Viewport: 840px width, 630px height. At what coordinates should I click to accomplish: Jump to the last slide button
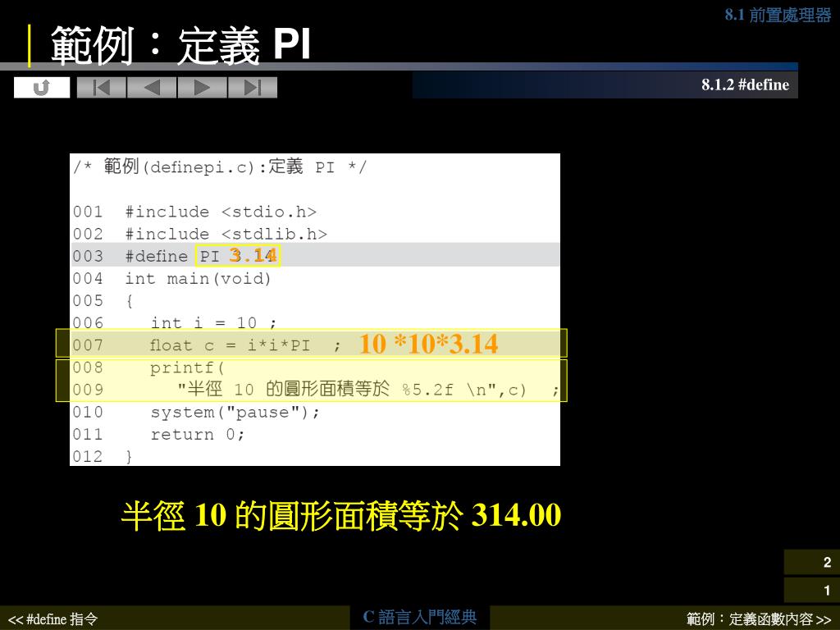pos(253,87)
